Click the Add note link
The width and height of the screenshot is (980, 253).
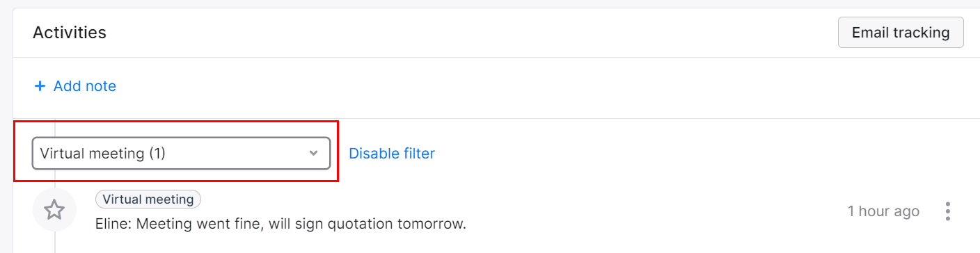coord(75,86)
